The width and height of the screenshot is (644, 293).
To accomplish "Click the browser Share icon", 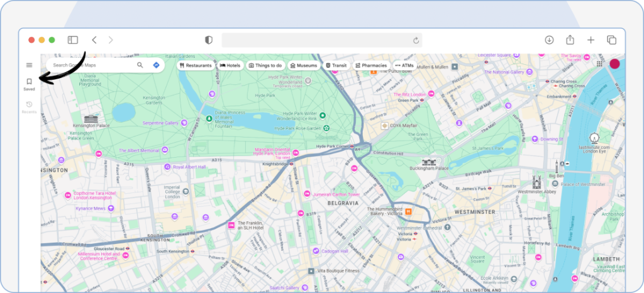I will (570, 40).
